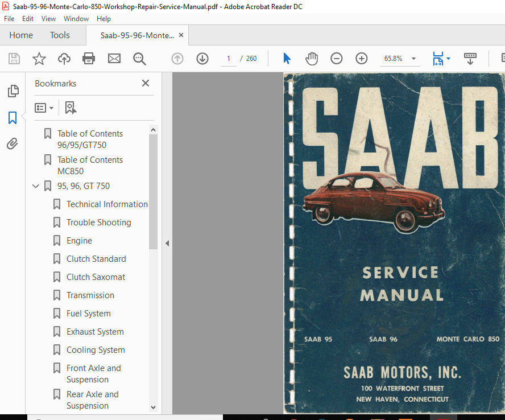The width and height of the screenshot is (505, 420).
Task: Open the Attachments paperclip panel
Action: coord(13,144)
